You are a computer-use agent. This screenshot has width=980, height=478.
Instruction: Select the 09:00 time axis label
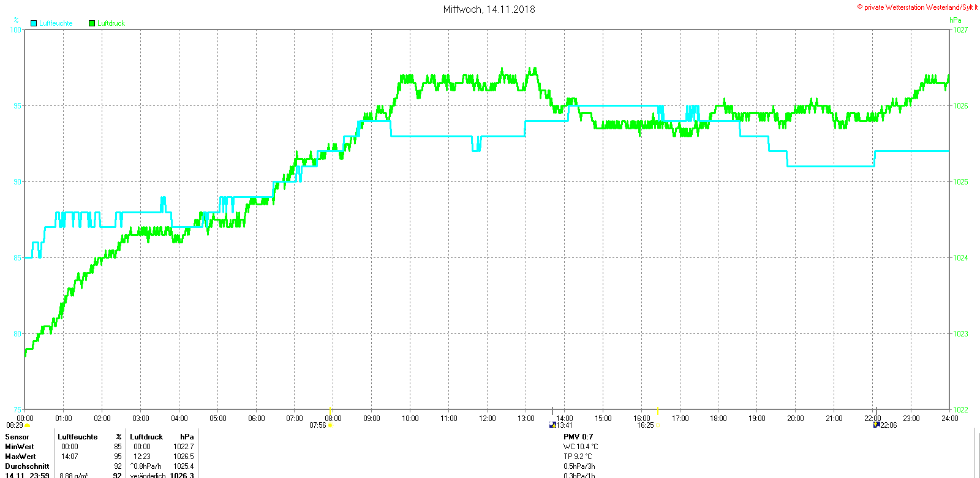point(372,419)
